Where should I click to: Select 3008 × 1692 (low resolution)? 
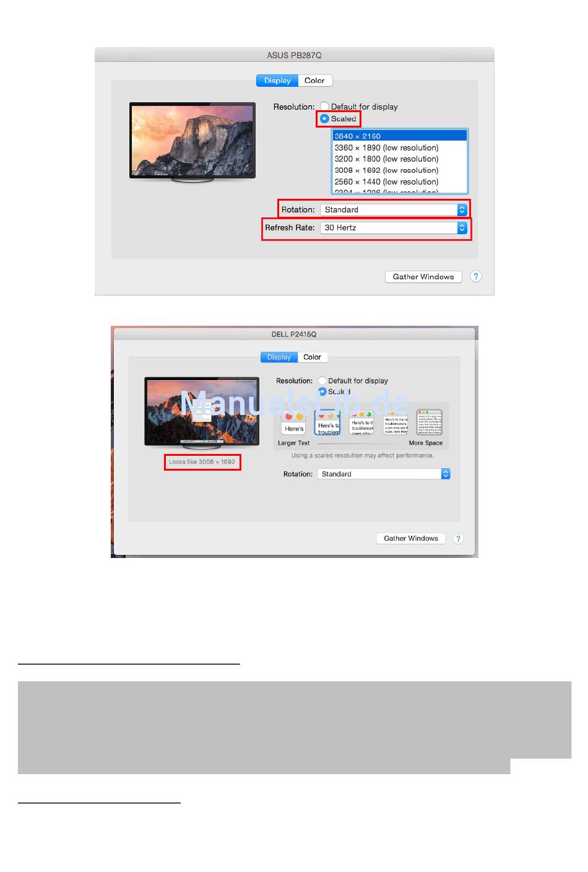click(x=400, y=170)
